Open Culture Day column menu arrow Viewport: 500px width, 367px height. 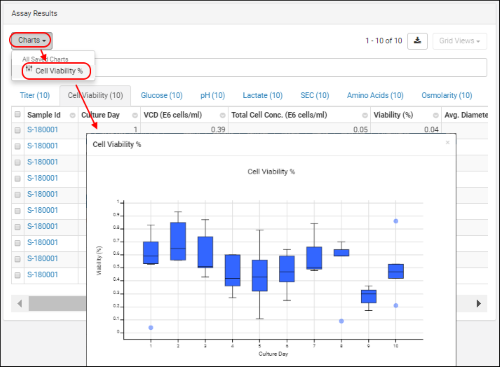click(x=135, y=115)
